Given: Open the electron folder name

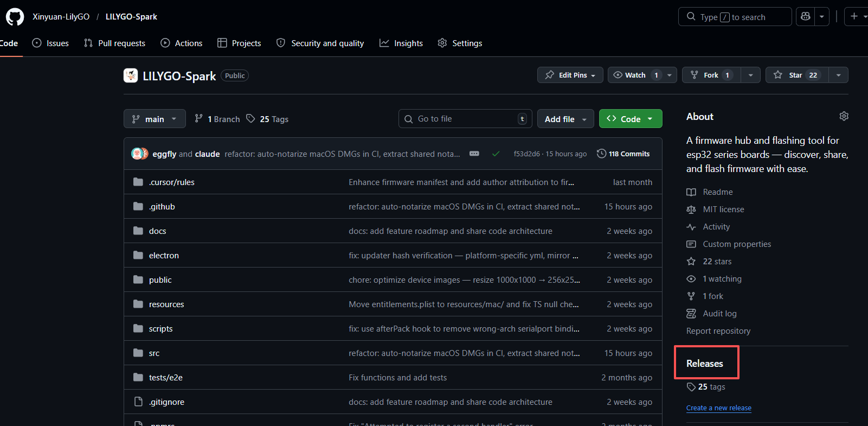Looking at the screenshot, I should [164, 256].
